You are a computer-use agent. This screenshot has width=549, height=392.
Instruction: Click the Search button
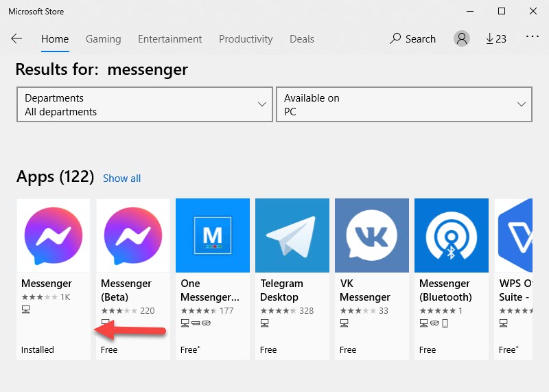(x=413, y=39)
